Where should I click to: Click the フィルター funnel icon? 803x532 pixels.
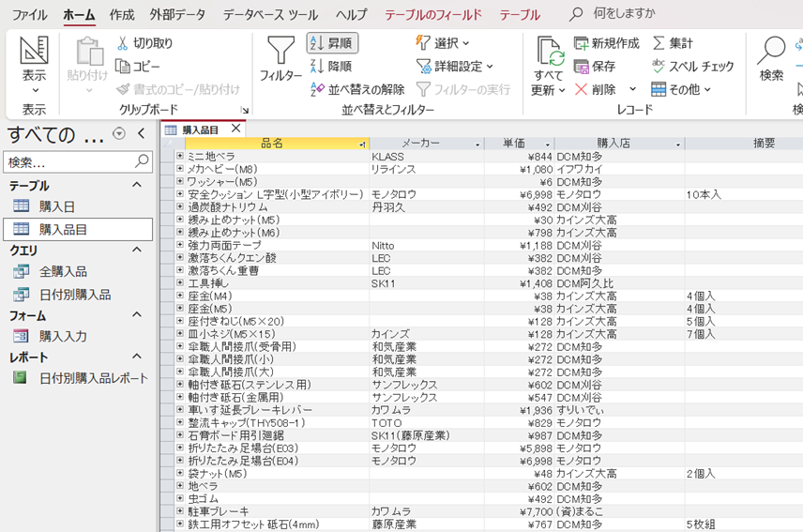coord(280,53)
